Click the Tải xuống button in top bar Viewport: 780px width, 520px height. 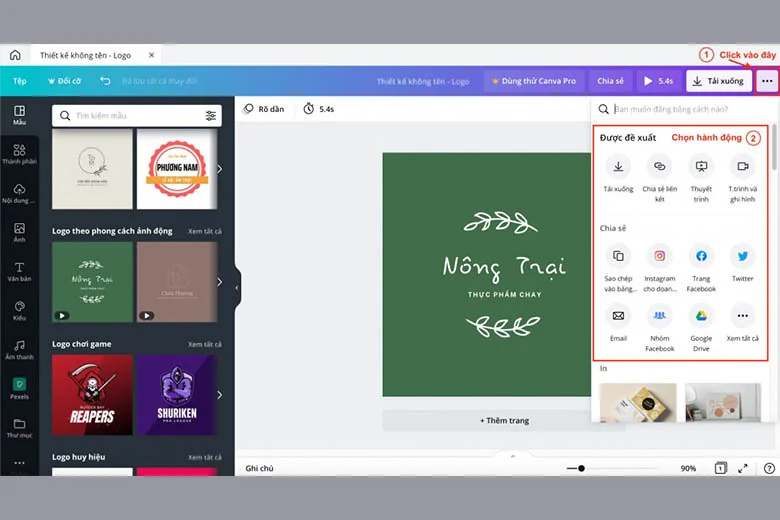coord(719,81)
